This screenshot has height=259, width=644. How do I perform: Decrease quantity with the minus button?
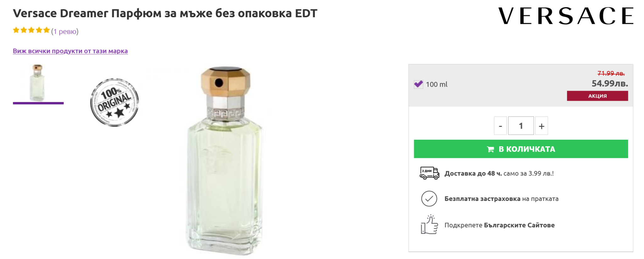500,126
